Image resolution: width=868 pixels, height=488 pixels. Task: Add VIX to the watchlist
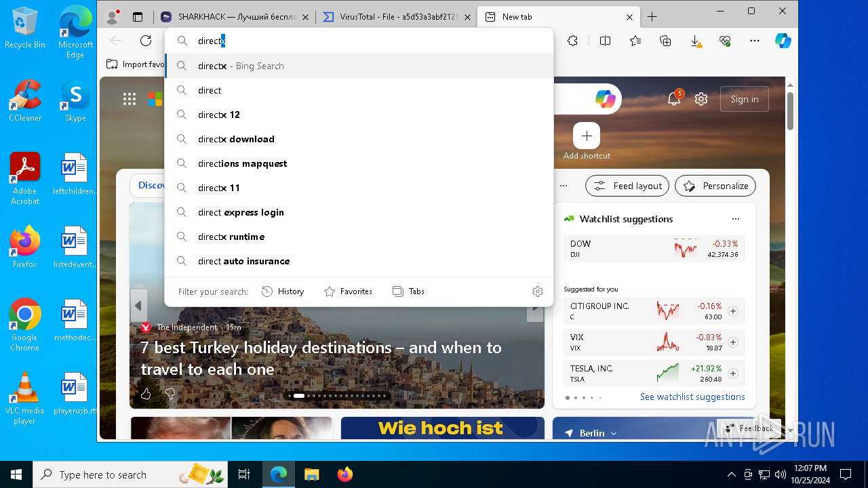[733, 342]
